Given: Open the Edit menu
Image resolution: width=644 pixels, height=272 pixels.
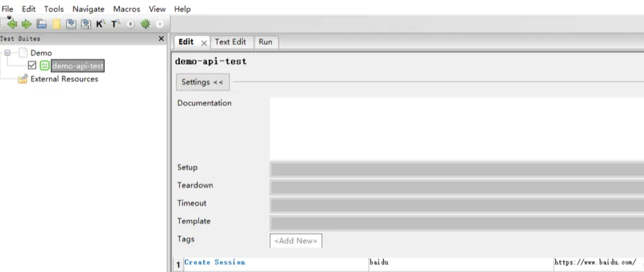Looking at the screenshot, I should [29, 9].
